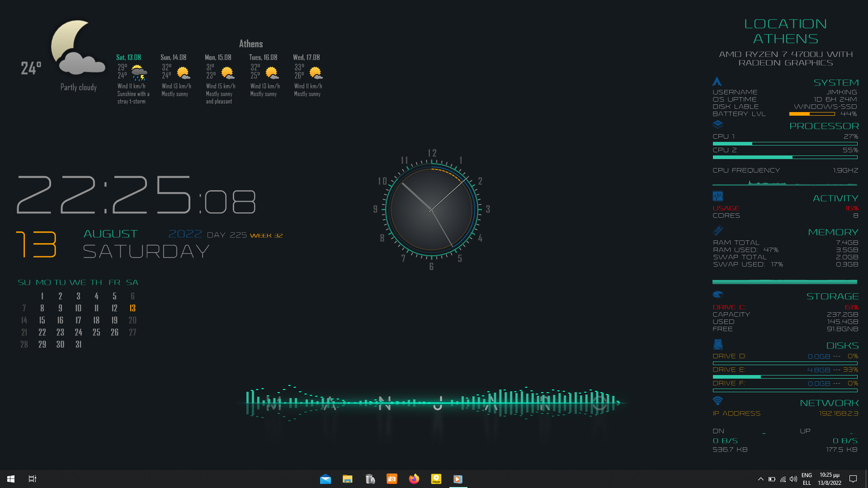Select date 13 on the calendar widget

(x=132, y=308)
